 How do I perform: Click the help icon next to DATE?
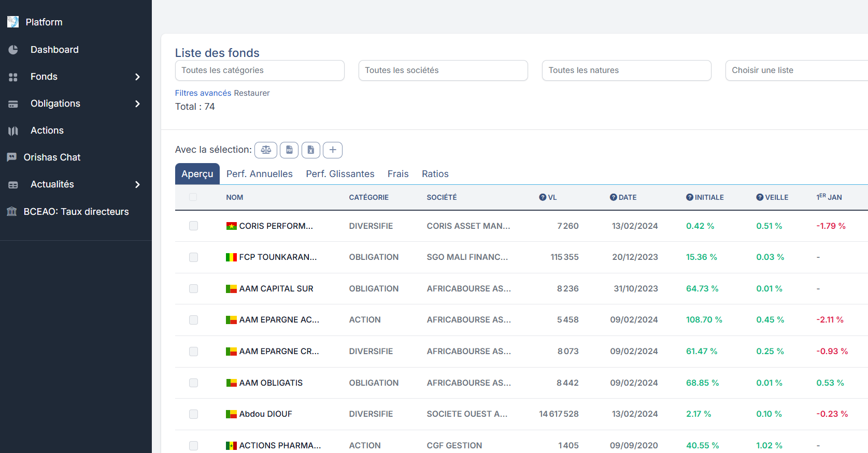613,197
